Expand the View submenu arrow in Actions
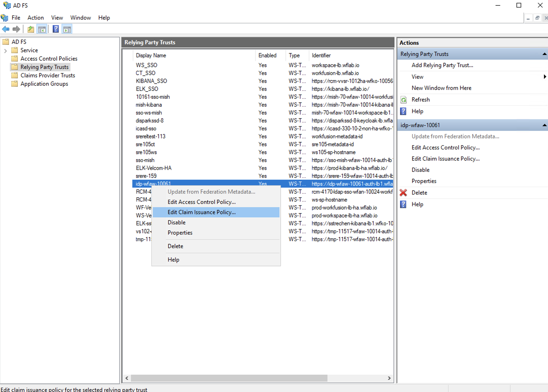 click(545, 77)
